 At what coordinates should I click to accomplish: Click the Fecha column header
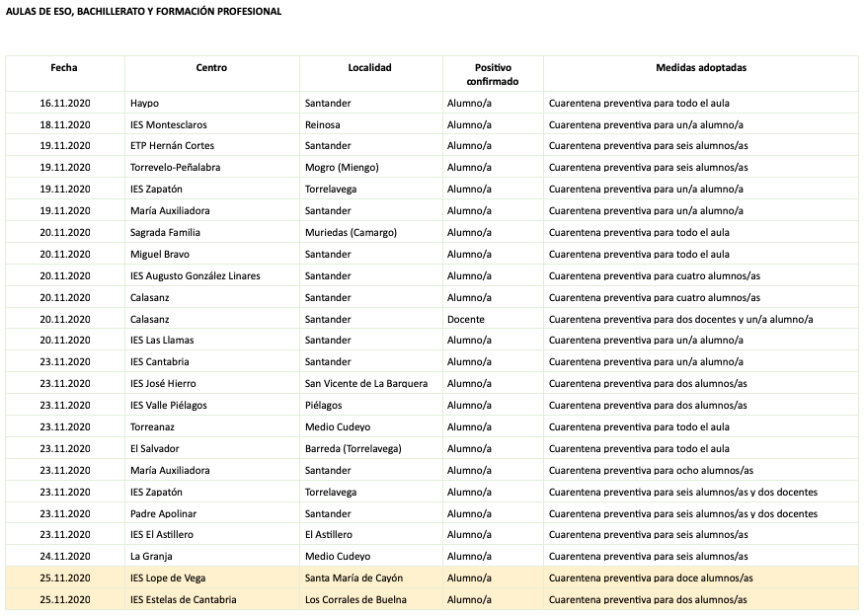coord(64,68)
